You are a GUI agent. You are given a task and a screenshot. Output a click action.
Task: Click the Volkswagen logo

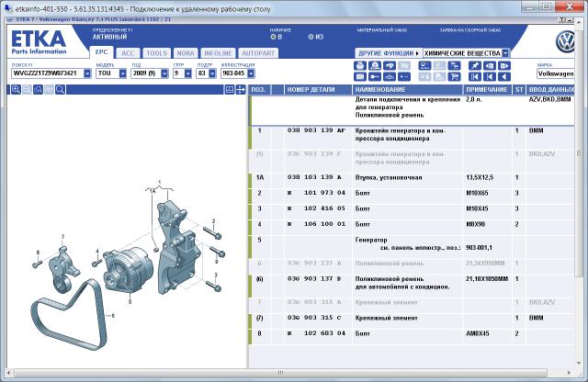point(565,42)
